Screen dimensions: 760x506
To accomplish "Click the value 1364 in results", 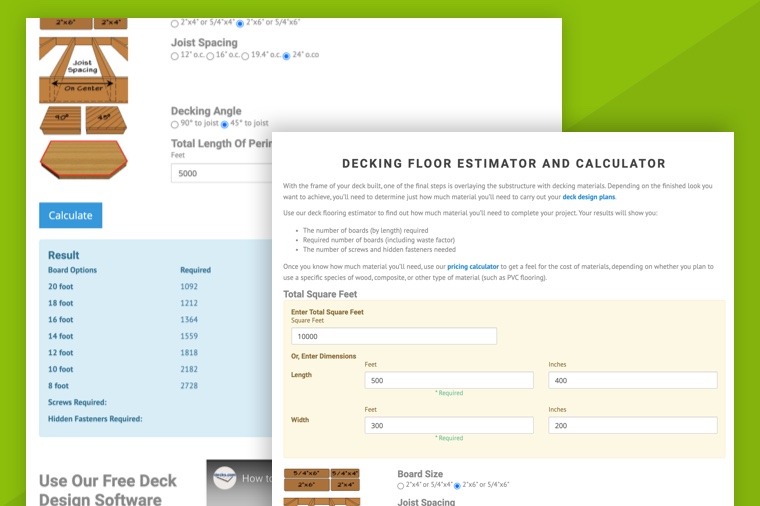I will [x=189, y=319].
